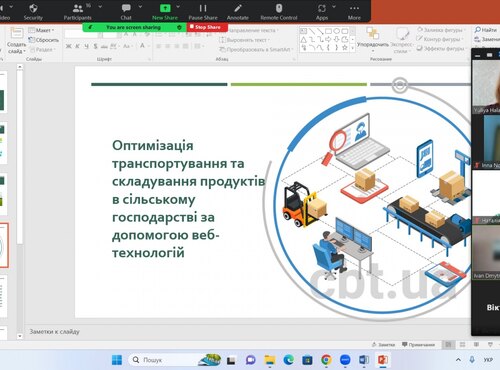Viewport: 500px width, 370px height.
Task: Open the Раздел section dropdown
Action: click(x=42, y=50)
